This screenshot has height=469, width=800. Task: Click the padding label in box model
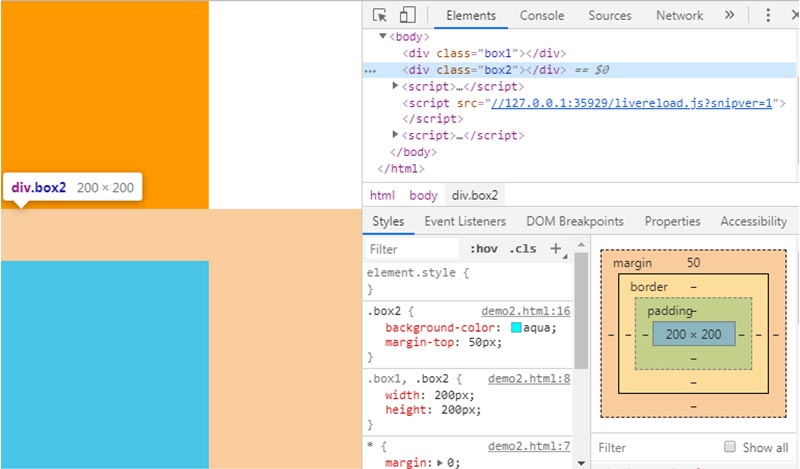pyautogui.click(x=670, y=311)
